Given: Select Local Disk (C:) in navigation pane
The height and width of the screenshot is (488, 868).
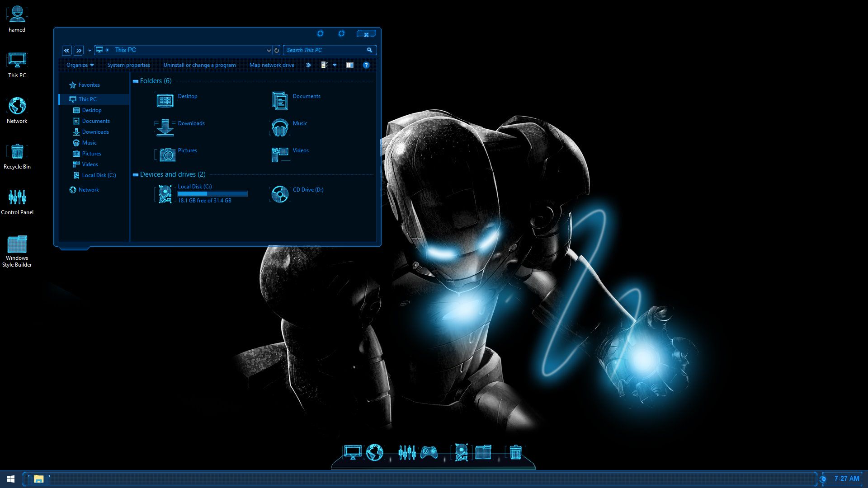Looking at the screenshot, I should [x=99, y=175].
